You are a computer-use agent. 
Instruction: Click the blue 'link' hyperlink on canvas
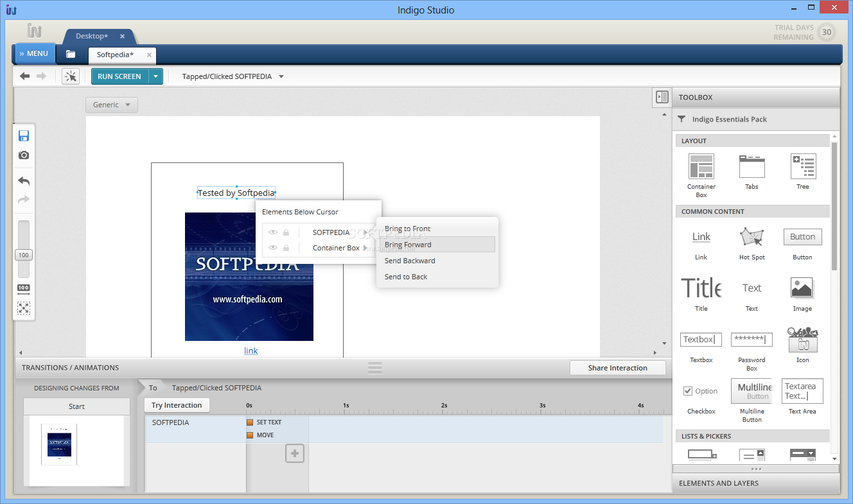(251, 351)
